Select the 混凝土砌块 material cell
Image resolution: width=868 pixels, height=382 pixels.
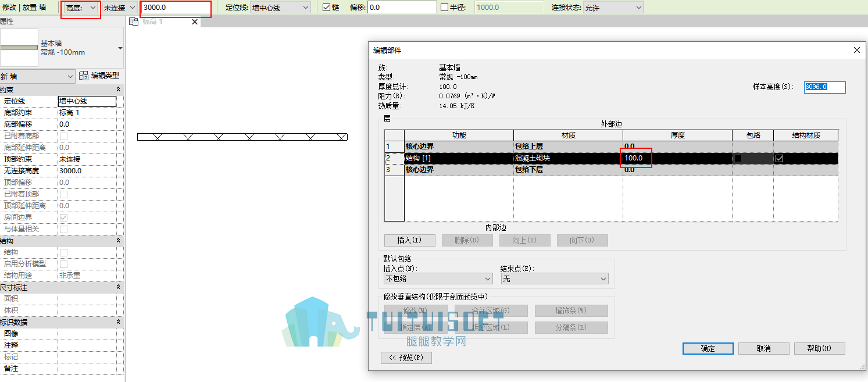point(568,158)
